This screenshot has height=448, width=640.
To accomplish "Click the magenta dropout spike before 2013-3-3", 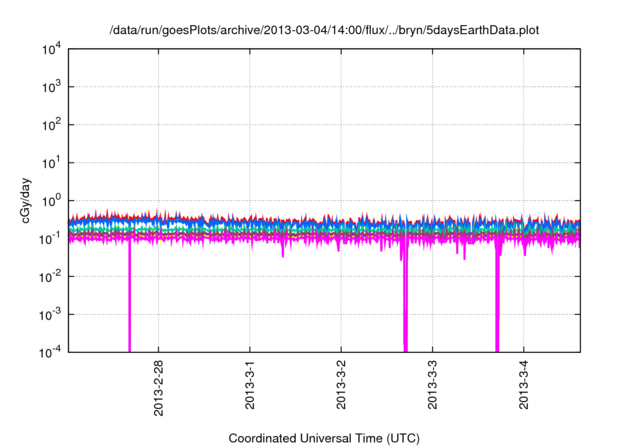I will point(405,296).
